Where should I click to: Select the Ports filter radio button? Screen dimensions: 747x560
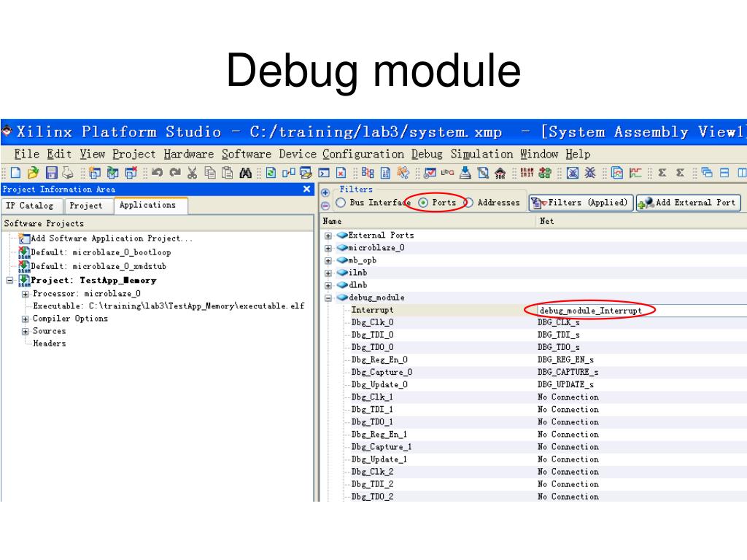click(x=423, y=203)
